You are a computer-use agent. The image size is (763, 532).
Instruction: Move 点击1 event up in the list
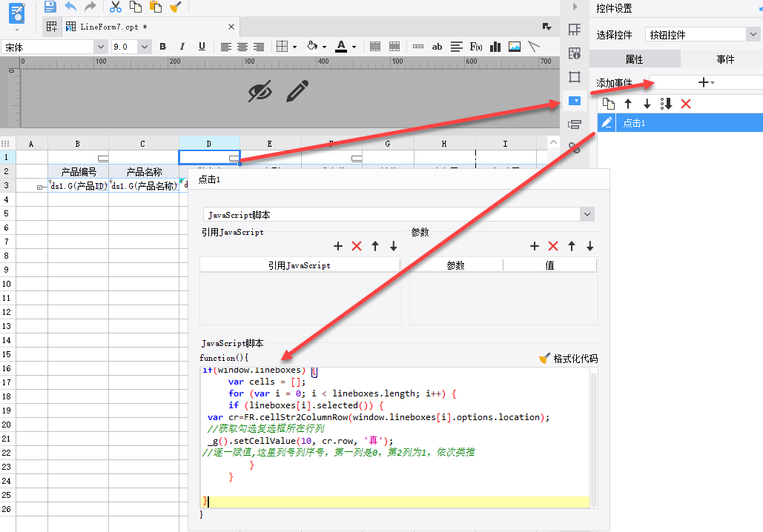(x=628, y=104)
